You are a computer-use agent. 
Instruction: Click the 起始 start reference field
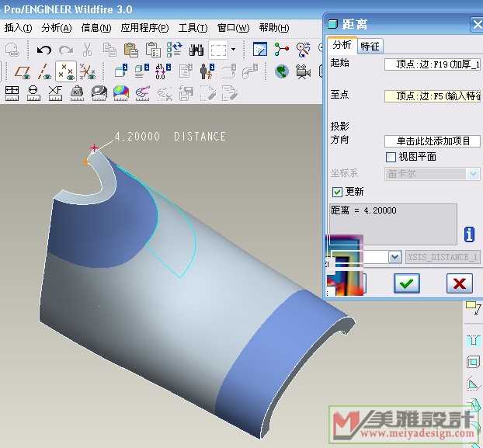click(433, 64)
